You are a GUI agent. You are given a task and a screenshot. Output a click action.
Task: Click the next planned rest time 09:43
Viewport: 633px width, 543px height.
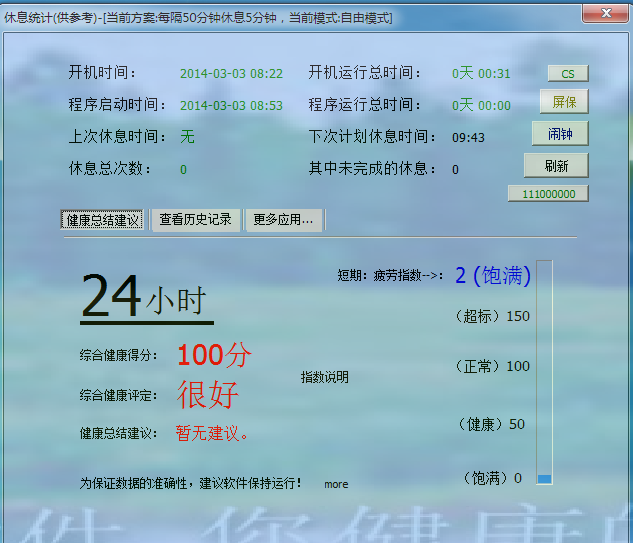[x=468, y=138]
